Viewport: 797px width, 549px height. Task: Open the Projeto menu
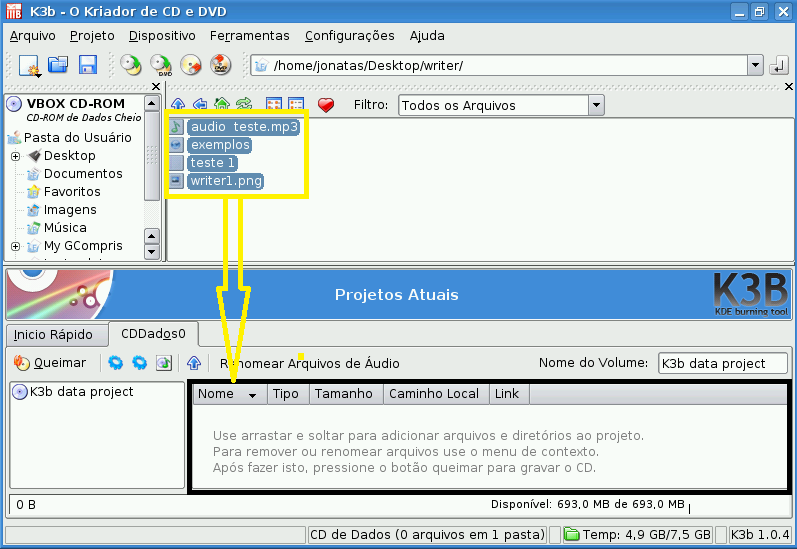(x=92, y=36)
